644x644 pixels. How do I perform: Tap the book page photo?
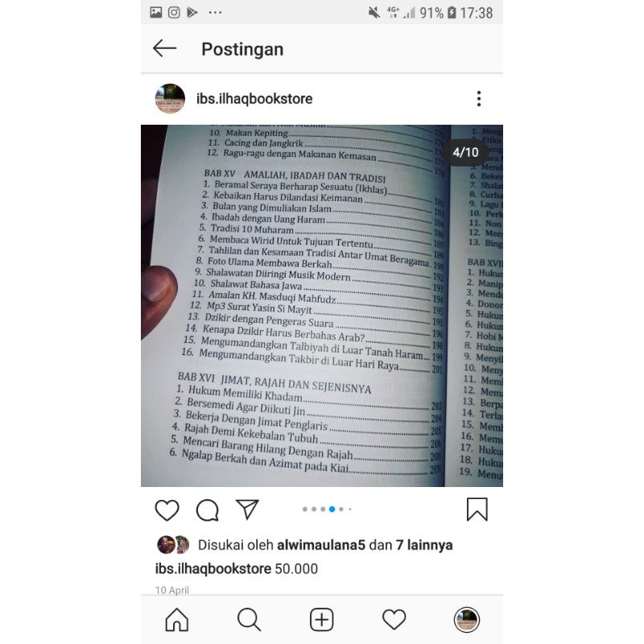pyautogui.click(x=322, y=306)
